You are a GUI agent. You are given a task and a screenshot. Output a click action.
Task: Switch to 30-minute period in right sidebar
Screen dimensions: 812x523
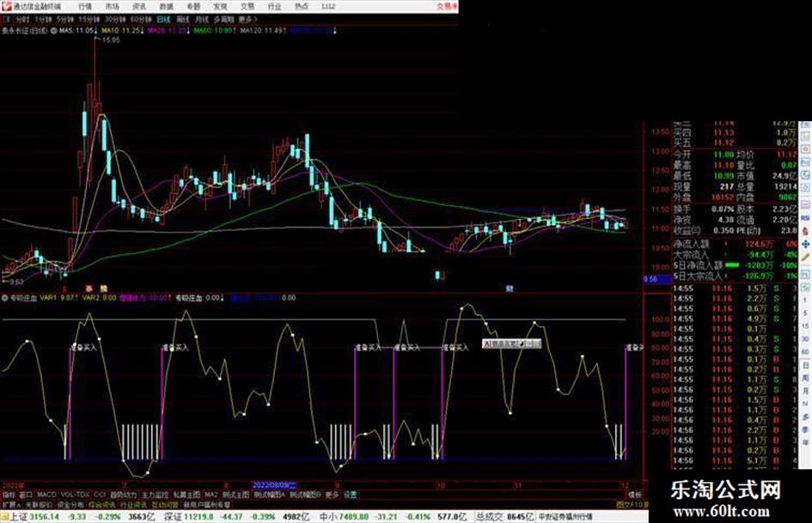(x=805, y=338)
